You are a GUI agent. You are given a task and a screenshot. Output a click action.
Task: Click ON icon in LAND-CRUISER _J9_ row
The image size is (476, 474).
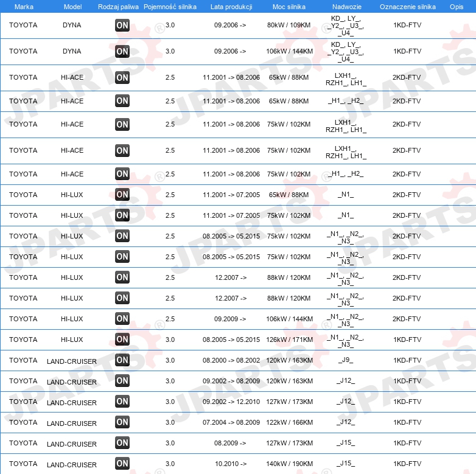pyautogui.click(x=122, y=360)
